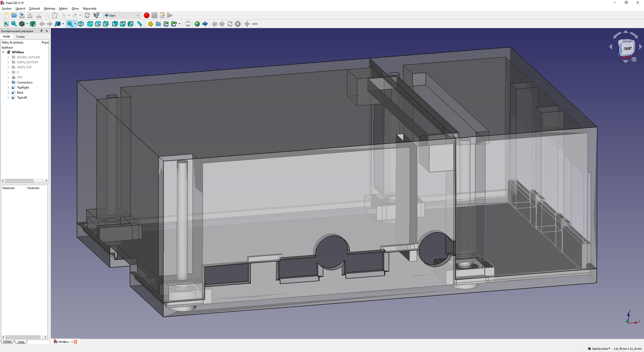Viewport: 644px width, 352px height.
Task: Open the Start workbench selector dropdown
Action: (122, 15)
